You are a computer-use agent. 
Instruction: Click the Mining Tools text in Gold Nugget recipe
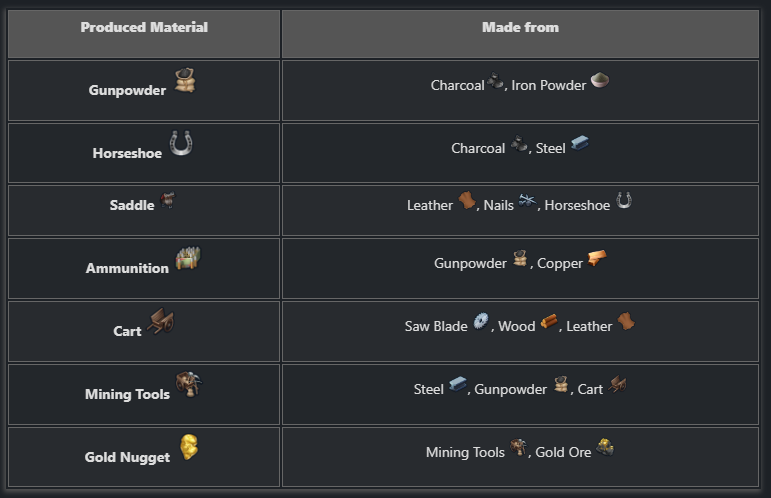465,452
